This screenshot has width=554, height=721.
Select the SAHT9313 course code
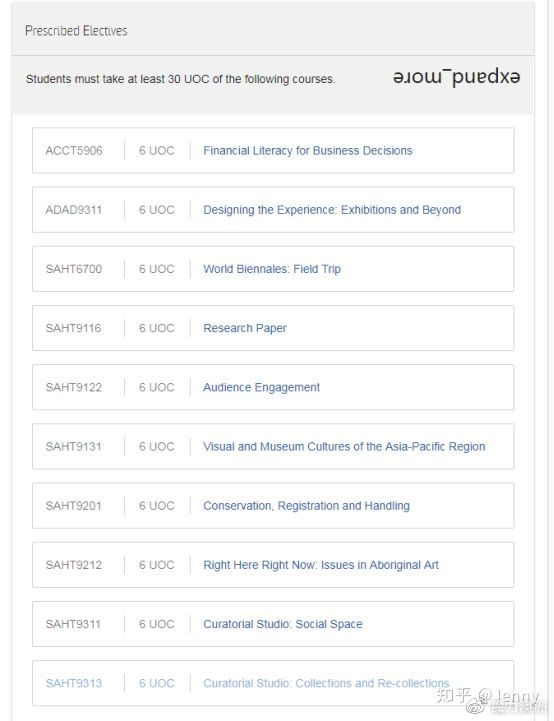pos(74,683)
